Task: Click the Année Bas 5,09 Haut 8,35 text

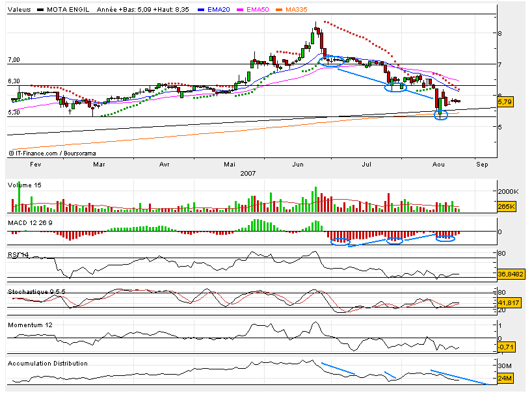Action: [143, 10]
